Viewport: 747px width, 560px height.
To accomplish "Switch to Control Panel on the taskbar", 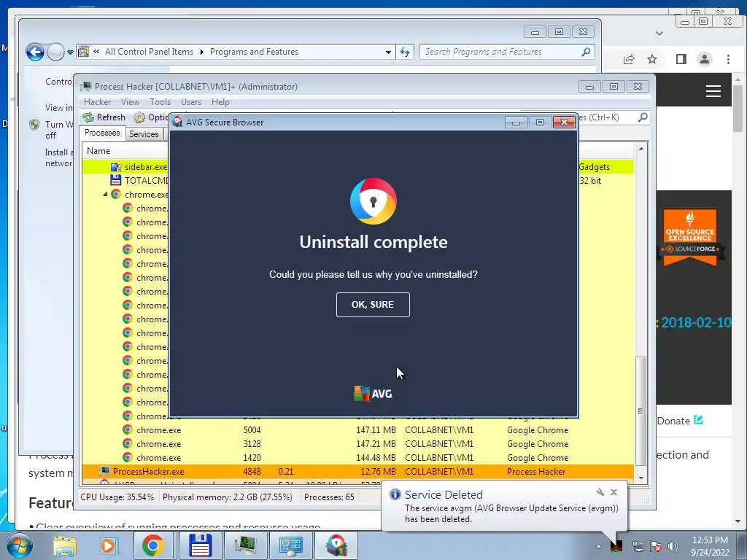I will pos(290,545).
